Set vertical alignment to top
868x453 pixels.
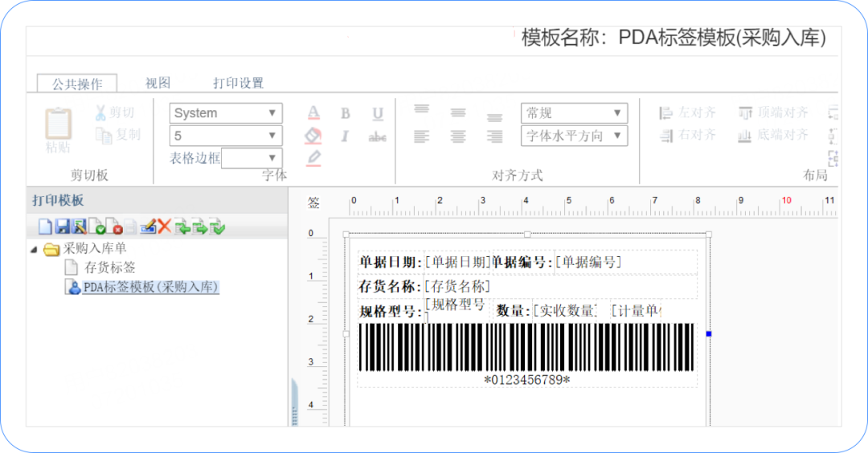(422, 109)
